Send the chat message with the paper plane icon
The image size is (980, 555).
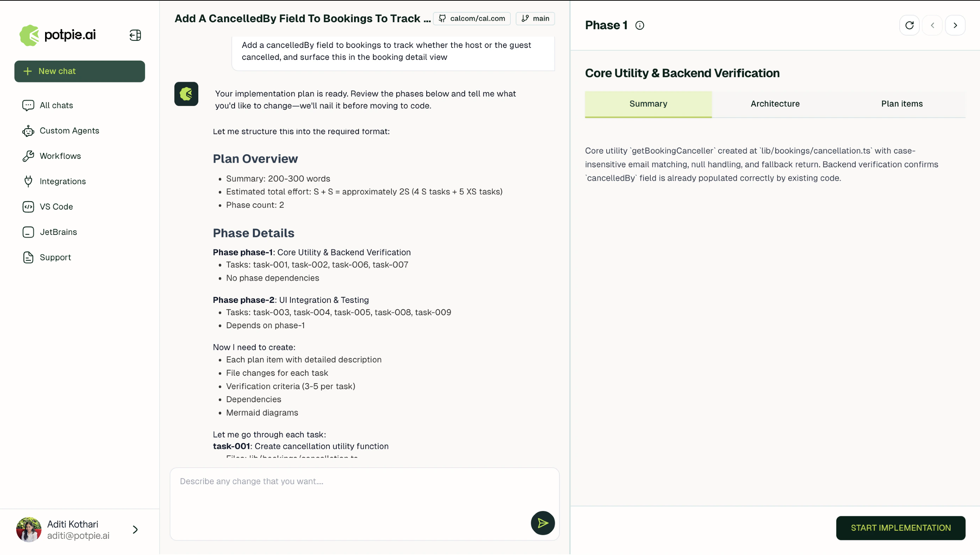coord(542,523)
